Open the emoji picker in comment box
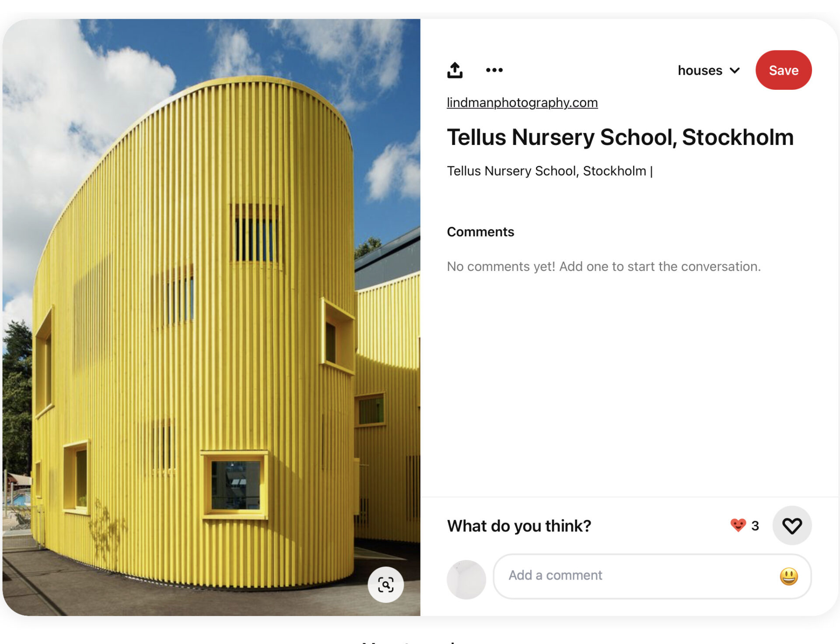The image size is (840, 644). 788,576
